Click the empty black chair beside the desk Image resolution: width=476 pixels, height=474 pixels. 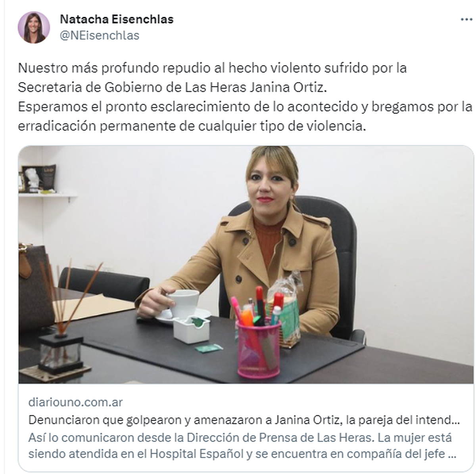[x=104, y=283]
